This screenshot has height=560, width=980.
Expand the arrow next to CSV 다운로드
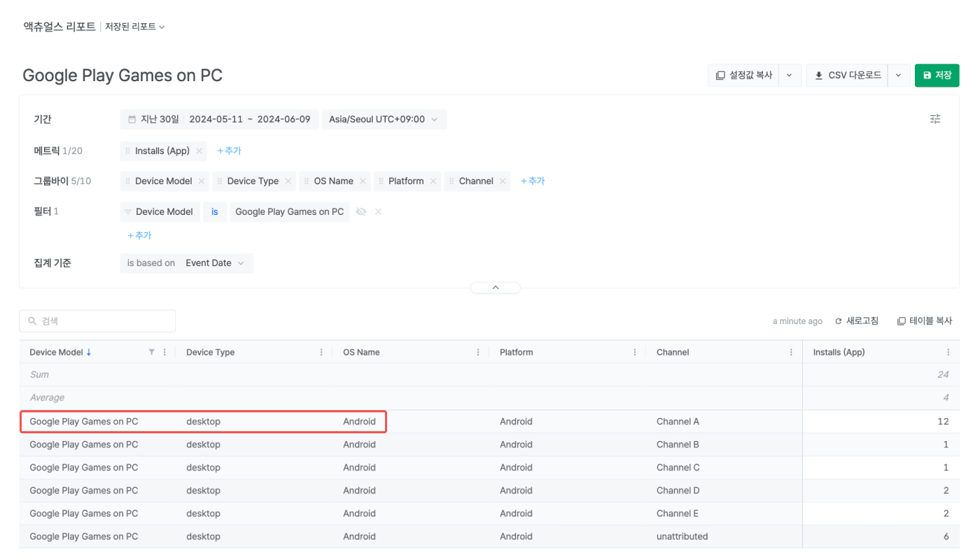pyautogui.click(x=899, y=76)
